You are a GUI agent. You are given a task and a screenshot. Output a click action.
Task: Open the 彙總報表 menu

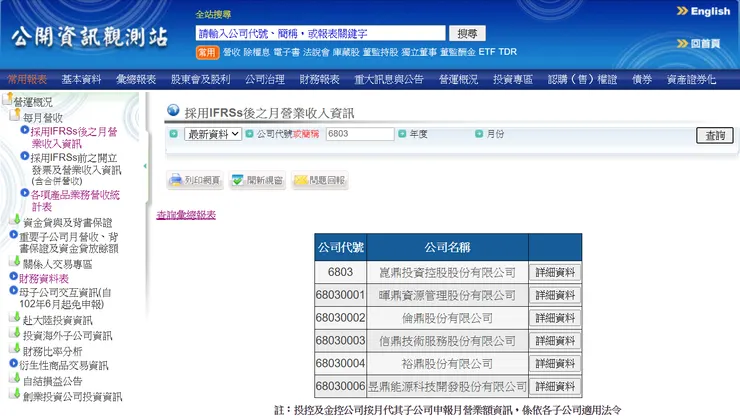(136, 79)
